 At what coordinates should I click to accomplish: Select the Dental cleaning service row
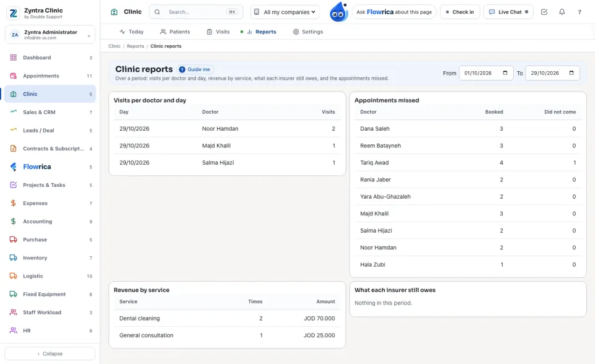[227, 318]
